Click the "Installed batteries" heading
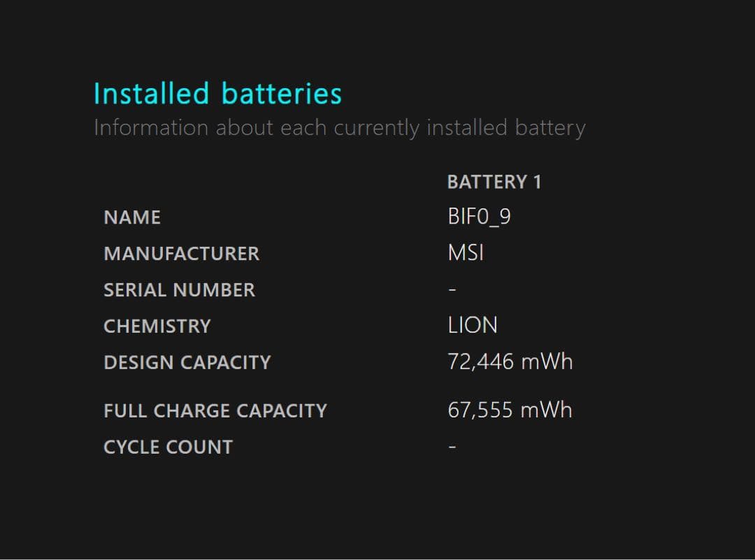 [217, 94]
